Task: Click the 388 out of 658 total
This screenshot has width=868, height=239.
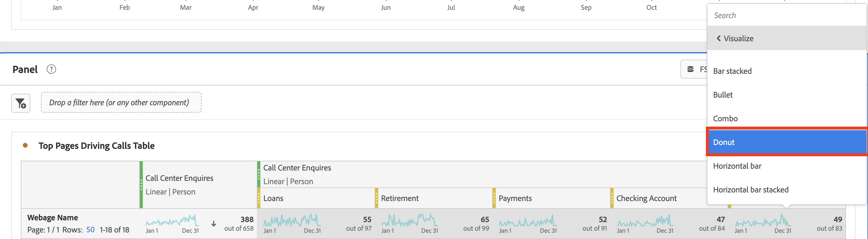Action: (x=239, y=224)
